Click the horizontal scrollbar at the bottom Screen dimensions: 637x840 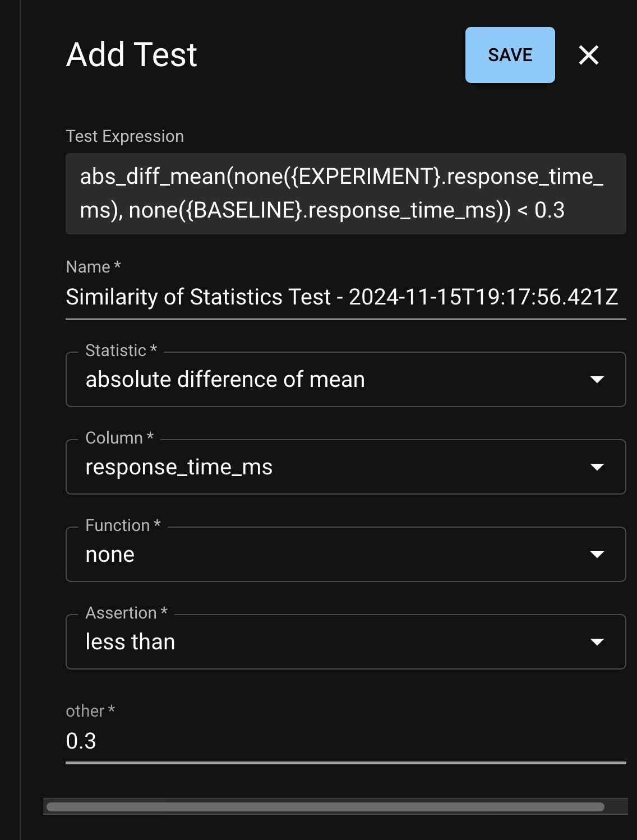pos(325,807)
